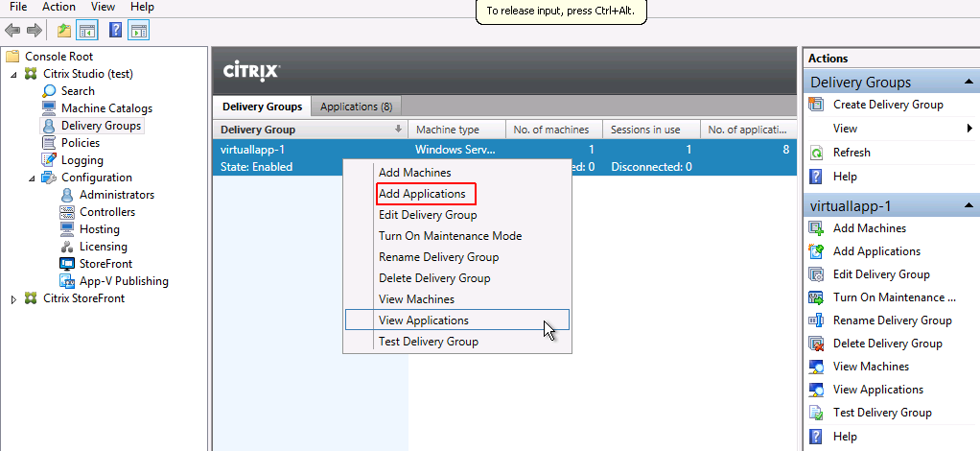Click the Citrix StoreFront tree icon

coord(31,298)
